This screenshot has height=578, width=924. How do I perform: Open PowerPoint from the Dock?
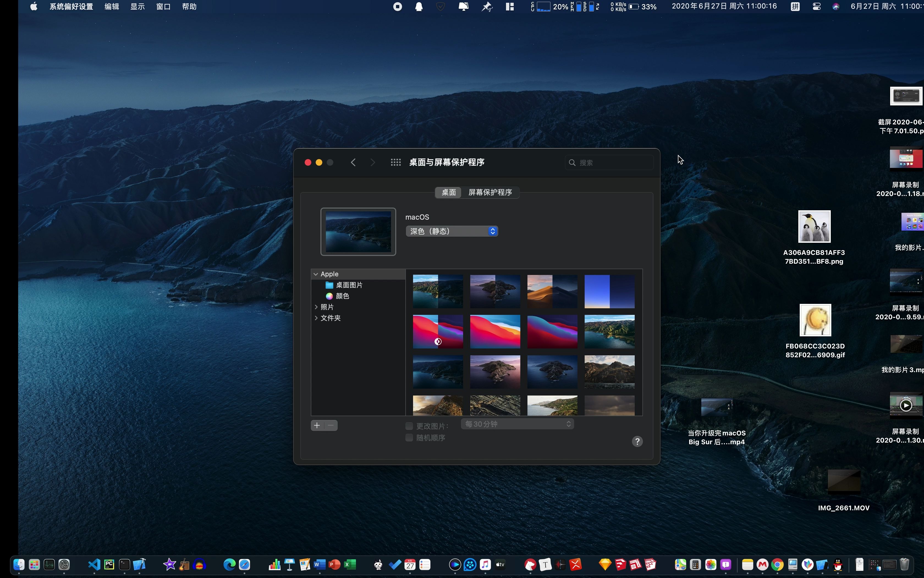click(x=335, y=564)
